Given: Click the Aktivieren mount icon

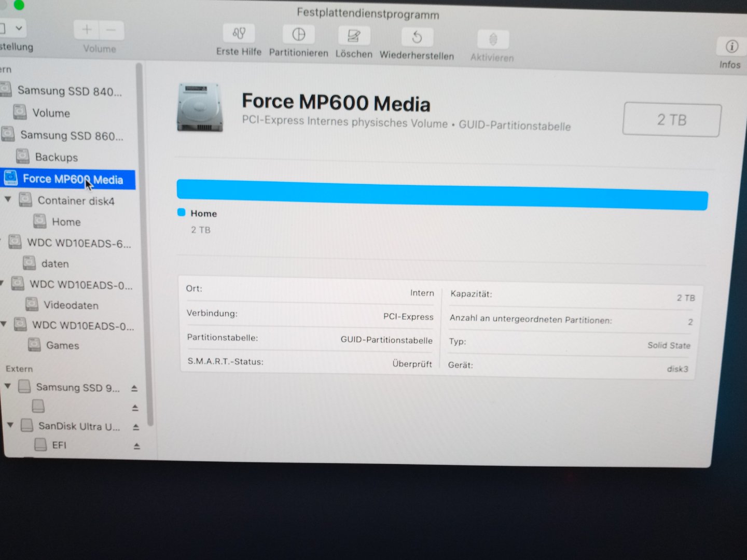Looking at the screenshot, I should coord(493,39).
